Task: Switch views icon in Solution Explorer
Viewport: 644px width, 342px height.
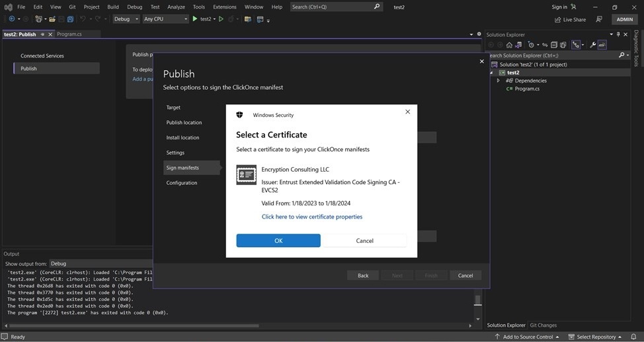Action: pos(519,45)
